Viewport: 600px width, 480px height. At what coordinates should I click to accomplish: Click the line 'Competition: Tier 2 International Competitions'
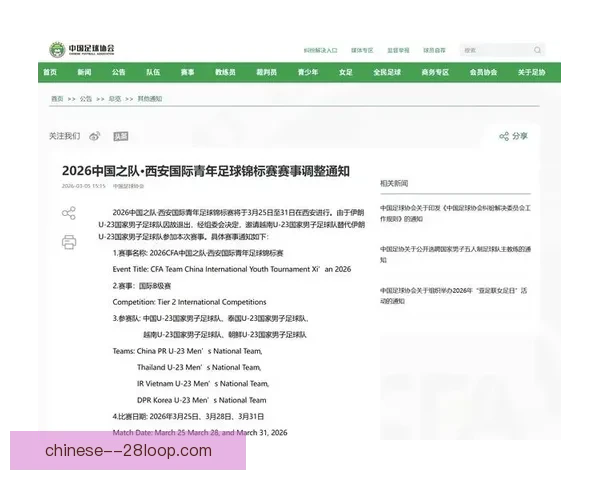click(x=189, y=302)
